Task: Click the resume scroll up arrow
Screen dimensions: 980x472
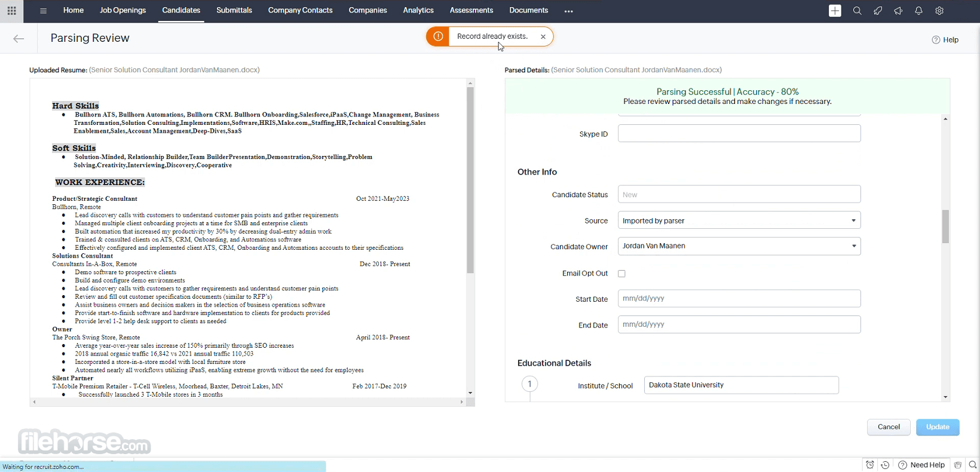Action: (x=470, y=83)
